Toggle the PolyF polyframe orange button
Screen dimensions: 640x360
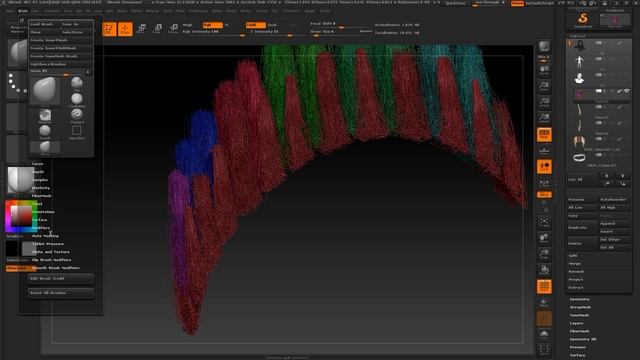[544, 287]
